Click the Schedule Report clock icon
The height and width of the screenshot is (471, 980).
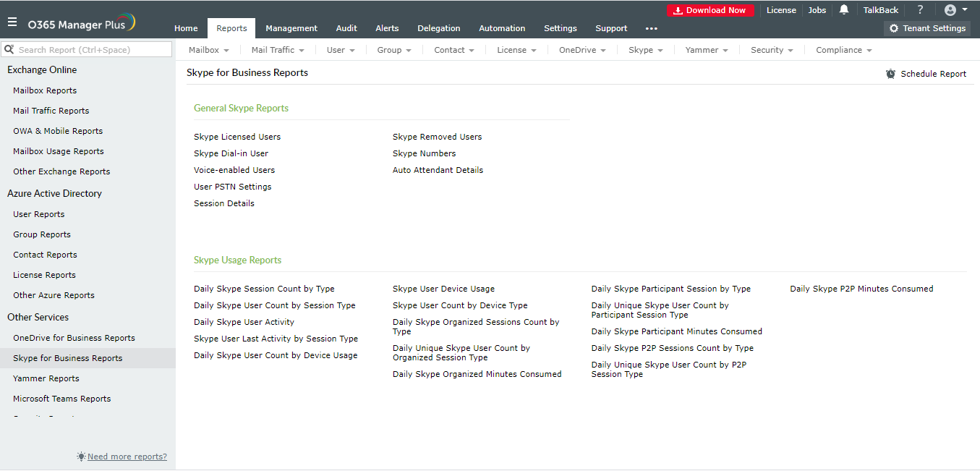click(891, 74)
